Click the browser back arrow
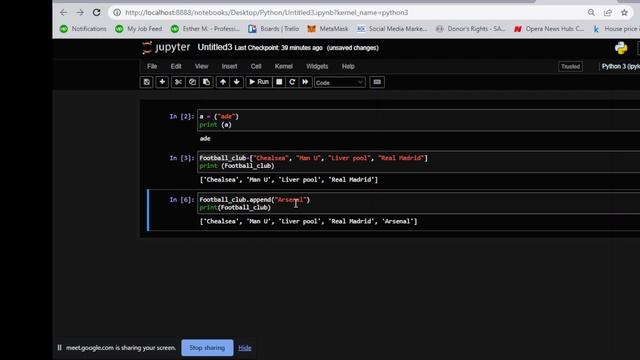This screenshot has width=640, height=360. pyautogui.click(x=63, y=13)
